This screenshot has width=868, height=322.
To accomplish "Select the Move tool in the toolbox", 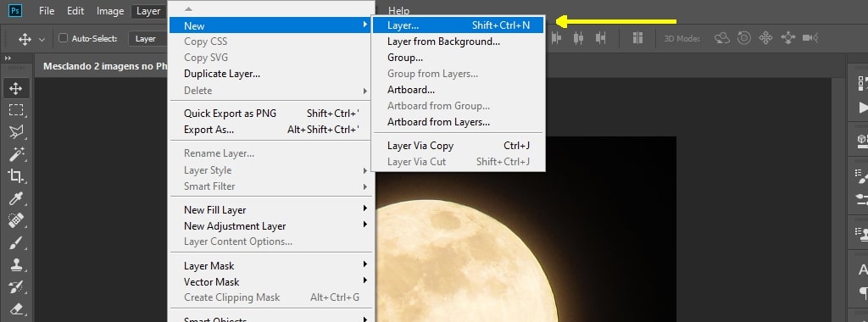I will click(x=15, y=88).
